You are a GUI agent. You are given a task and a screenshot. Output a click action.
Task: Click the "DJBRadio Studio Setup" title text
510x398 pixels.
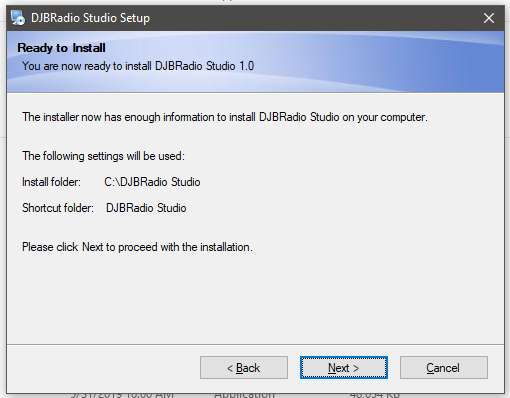click(x=90, y=18)
